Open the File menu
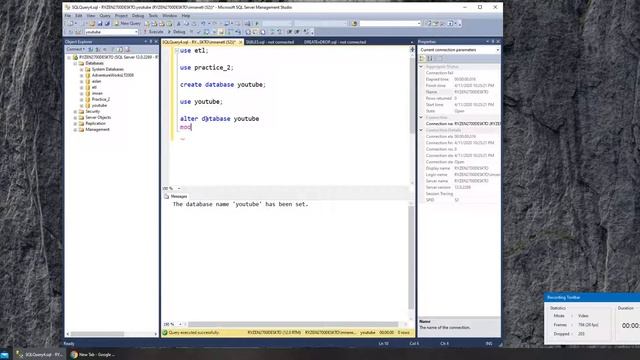 (x=68, y=16)
